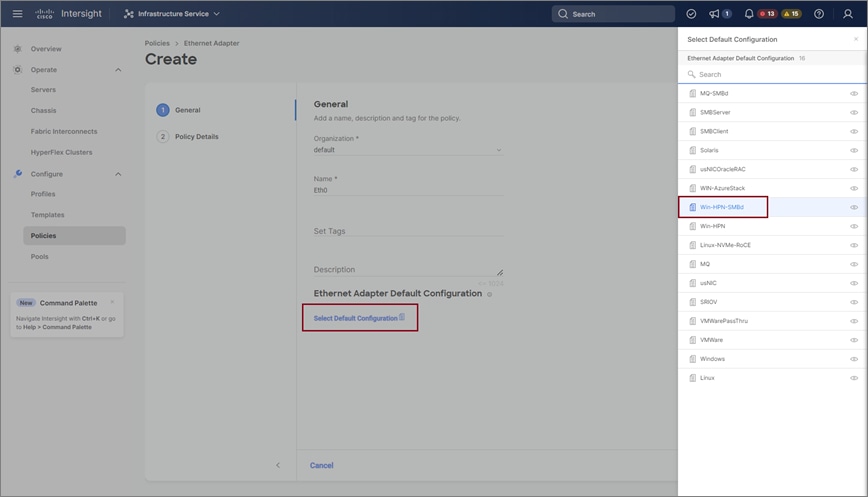Click the Infrastructure Service icon
This screenshot has width=868, height=497.
[128, 14]
